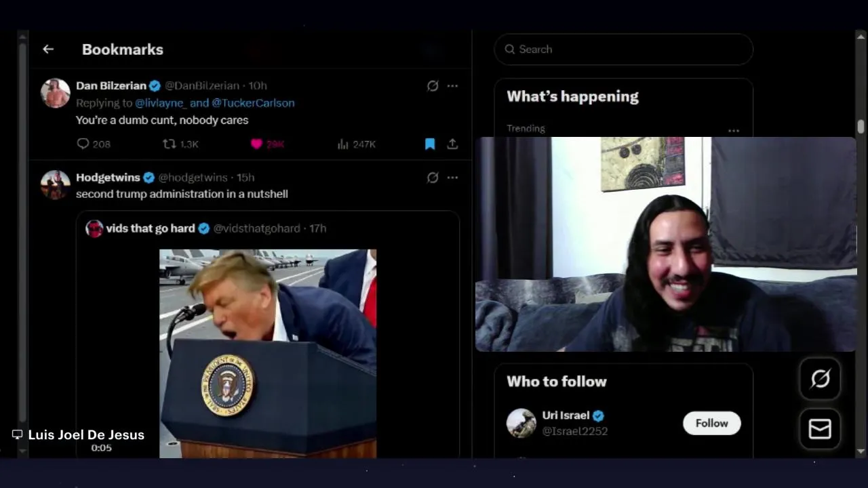
Task: Open Uri Israel's avatar
Action: pos(521,423)
